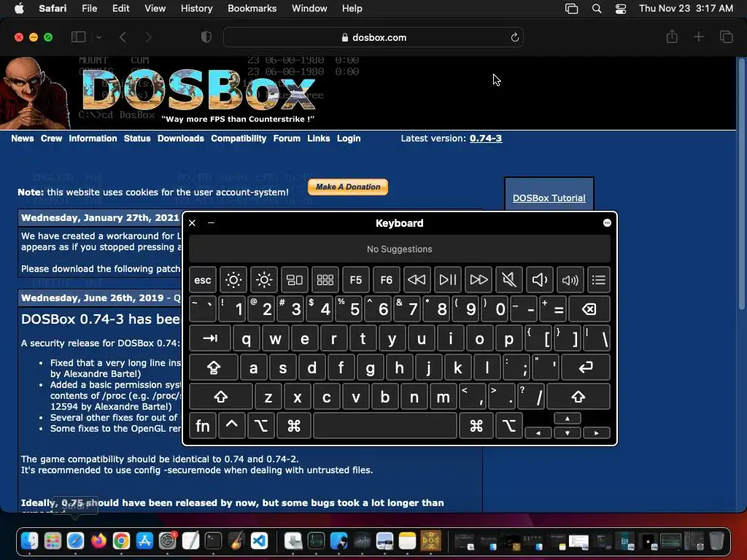Open the Safari sidebar dropdown chevron
747x560 pixels.
click(x=98, y=37)
